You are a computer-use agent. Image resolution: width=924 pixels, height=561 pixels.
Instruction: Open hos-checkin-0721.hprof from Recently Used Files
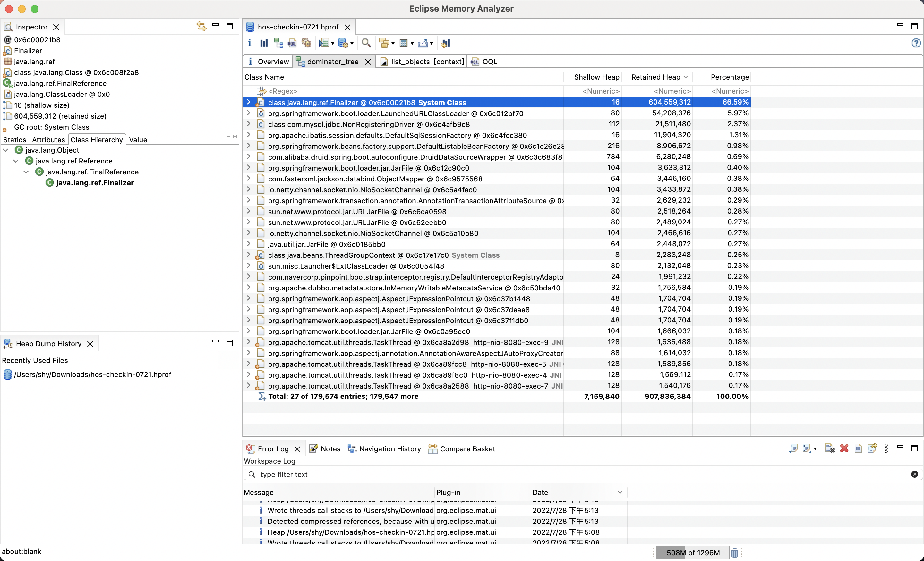[92, 374]
